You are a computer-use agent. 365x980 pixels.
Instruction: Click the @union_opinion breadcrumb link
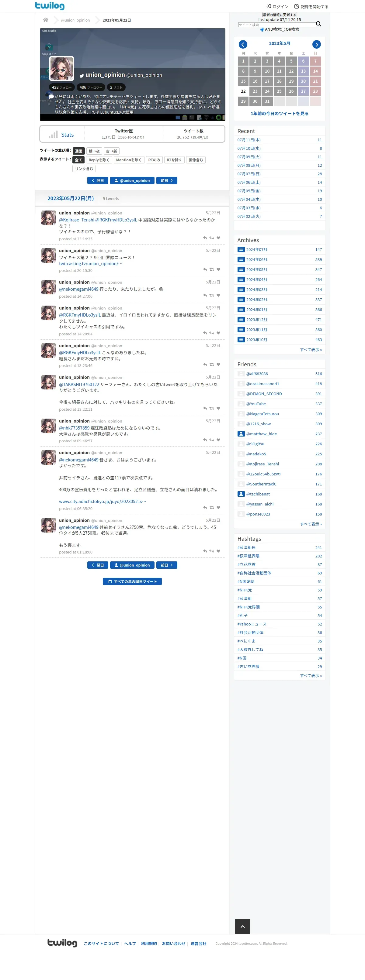[75, 20]
